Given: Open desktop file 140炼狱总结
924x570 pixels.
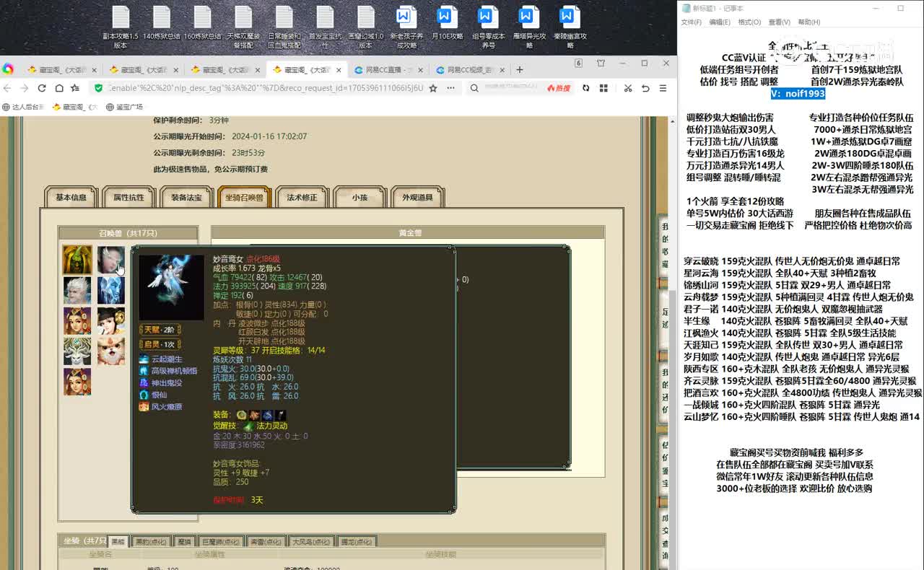Looking at the screenshot, I should pyautogui.click(x=162, y=23).
